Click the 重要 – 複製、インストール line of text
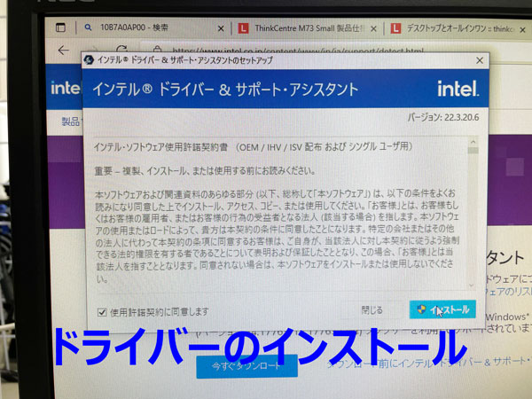This screenshot has height=399, width=532. [205, 170]
